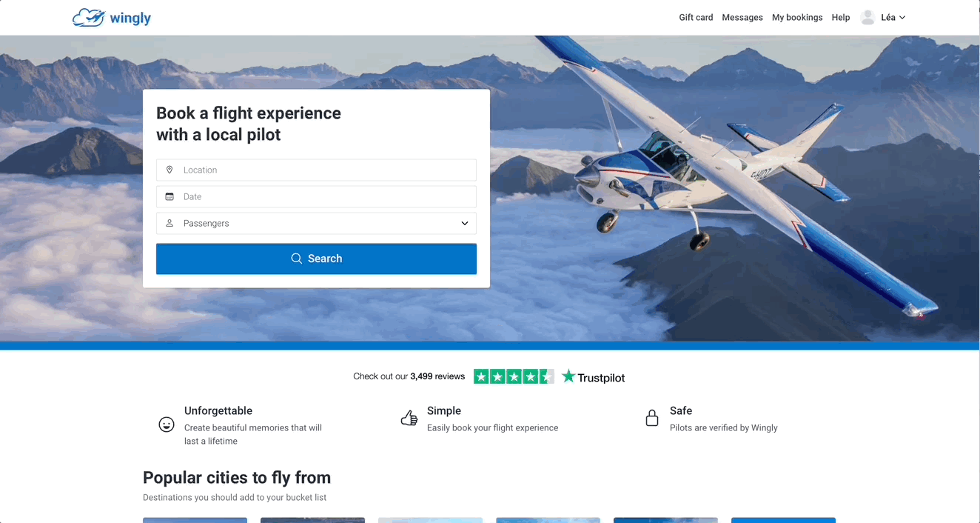
Task: Click the Léa profile avatar
Action: tap(868, 18)
